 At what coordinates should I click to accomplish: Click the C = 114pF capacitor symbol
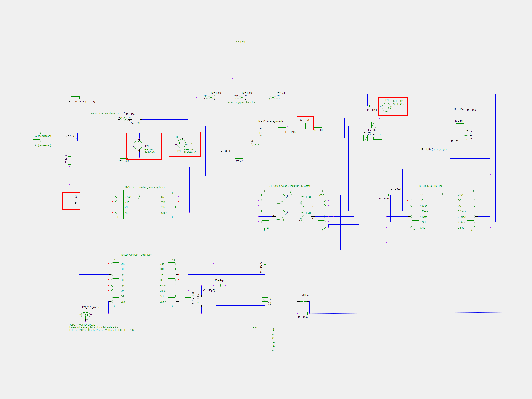[x=460, y=114]
